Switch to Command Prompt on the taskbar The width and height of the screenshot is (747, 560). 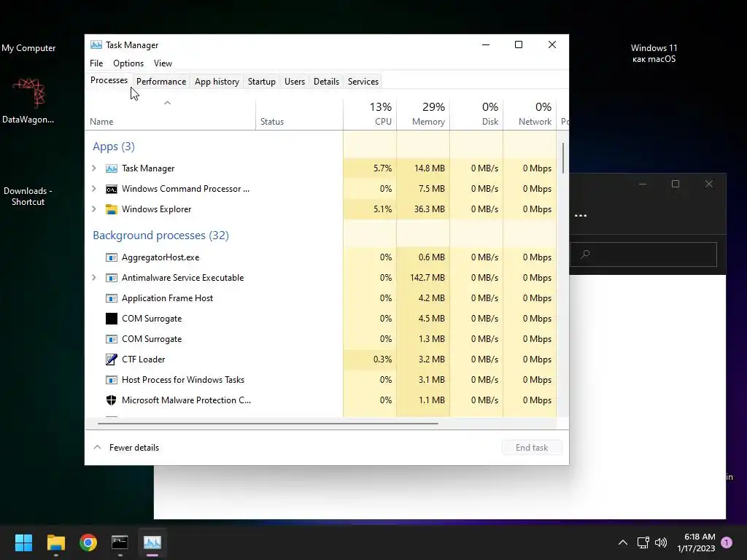pyautogui.click(x=120, y=542)
